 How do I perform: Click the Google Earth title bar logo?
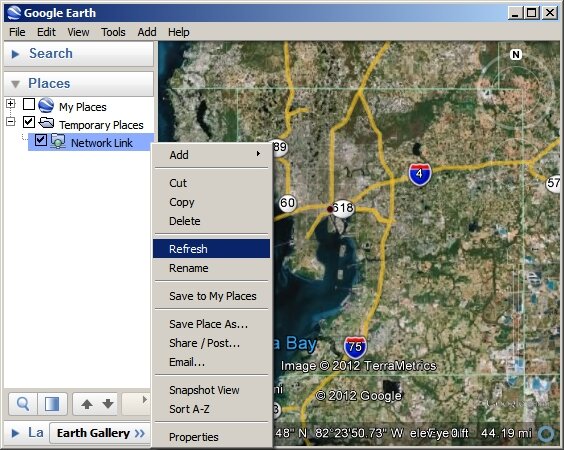point(14,13)
